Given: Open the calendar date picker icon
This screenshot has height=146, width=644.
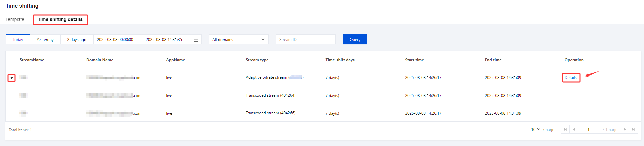Looking at the screenshot, I should 196,40.
